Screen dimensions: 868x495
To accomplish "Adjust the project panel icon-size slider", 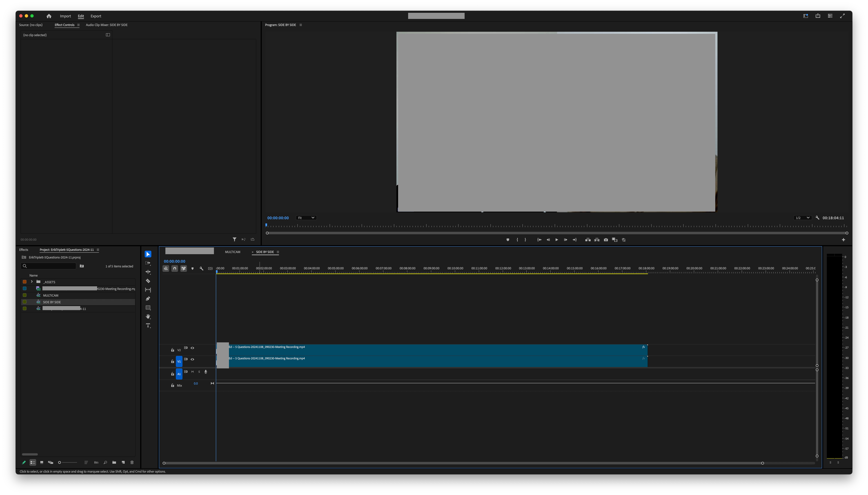I will (60, 462).
